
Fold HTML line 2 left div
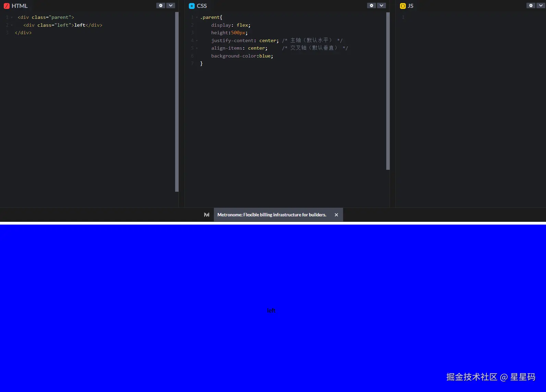point(12,25)
